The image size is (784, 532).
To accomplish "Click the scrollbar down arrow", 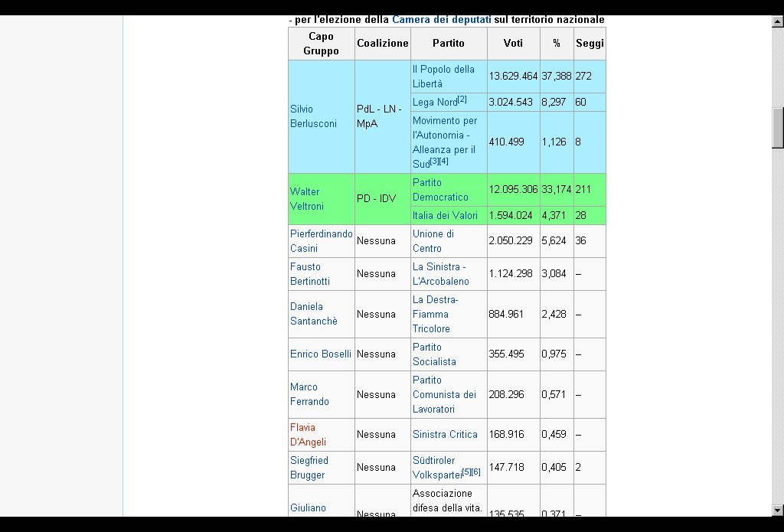I will click(778, 510).
